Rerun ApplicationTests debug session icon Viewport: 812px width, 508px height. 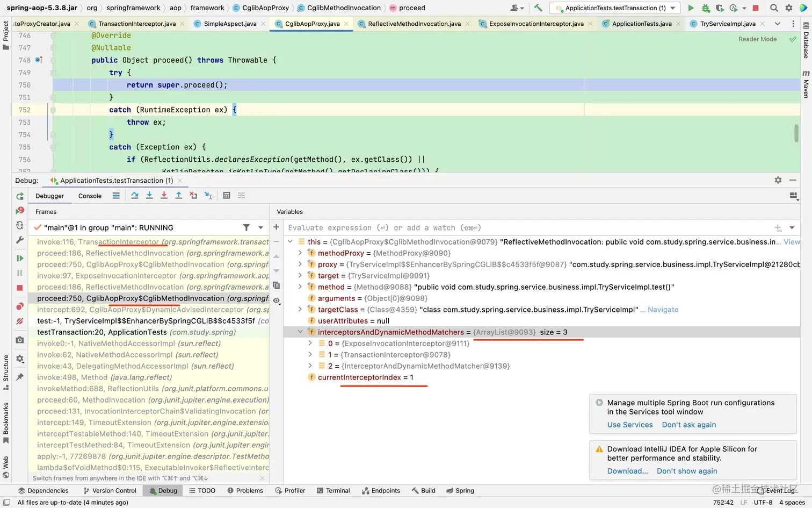point(20,196)
